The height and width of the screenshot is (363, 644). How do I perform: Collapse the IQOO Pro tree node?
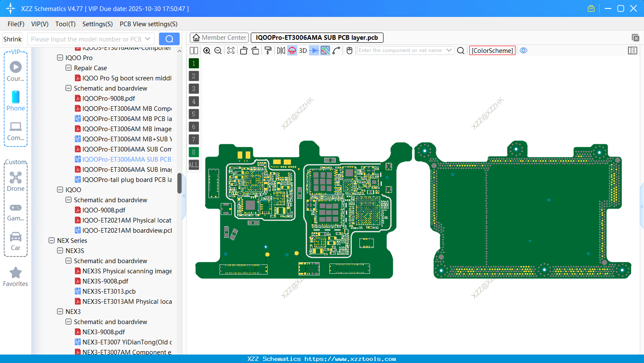pyautogui.click(x=60, y=58)
